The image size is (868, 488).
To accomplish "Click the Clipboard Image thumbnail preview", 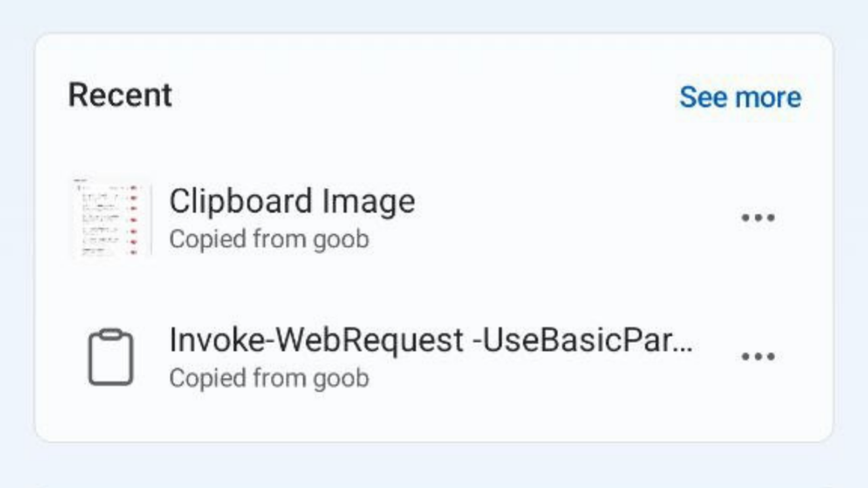I will click(110, 218).
